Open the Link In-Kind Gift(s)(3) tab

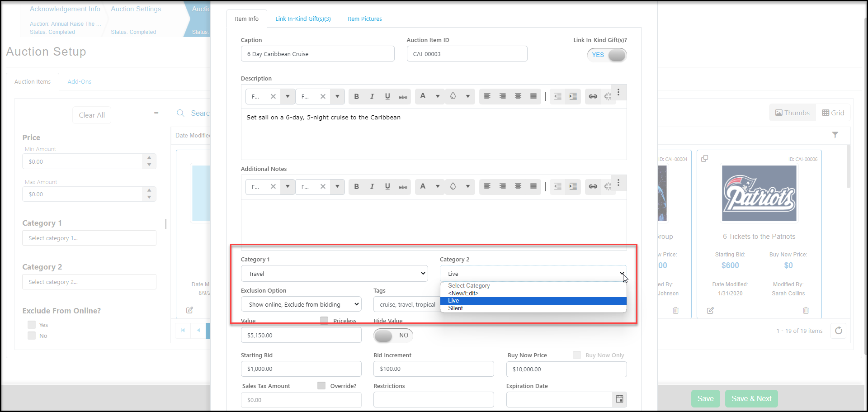[x=303, y=19]
